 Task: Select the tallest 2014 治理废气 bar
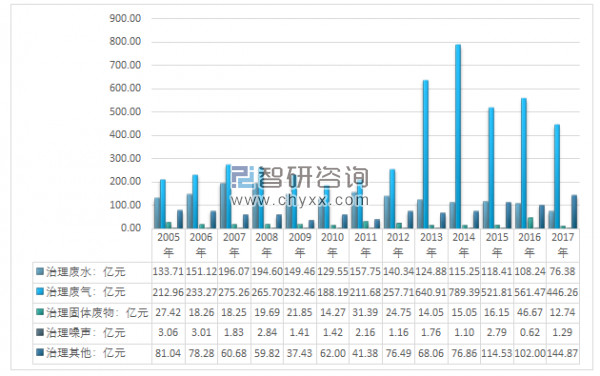[x=458, y=137]
